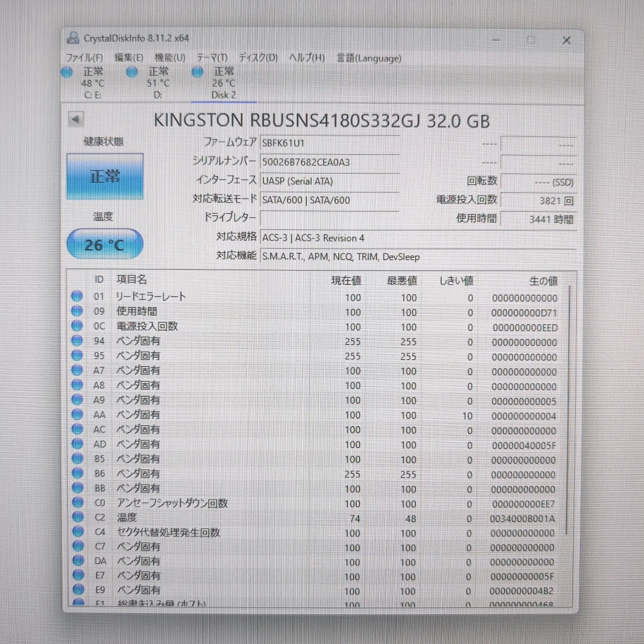Click the status orb for attribute 01 リードエラーレート
The height and width of the screenshot is (644, 644).
[x=77, y=296]
